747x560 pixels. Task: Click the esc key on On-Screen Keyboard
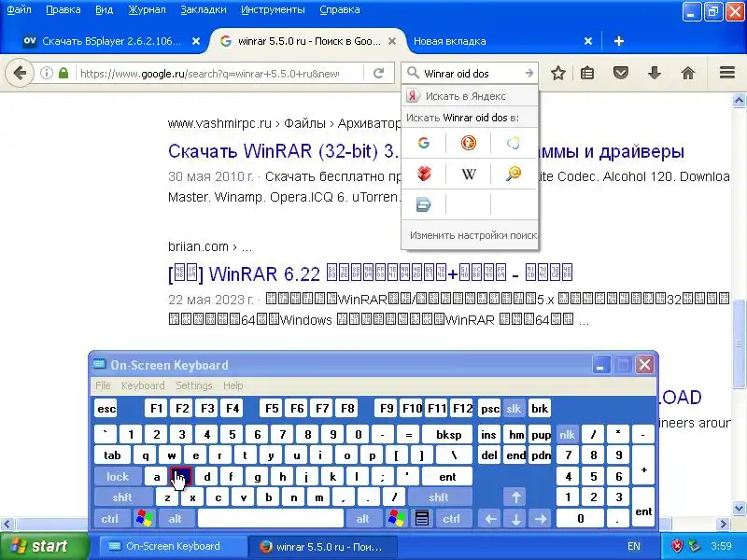click(106, 409)
